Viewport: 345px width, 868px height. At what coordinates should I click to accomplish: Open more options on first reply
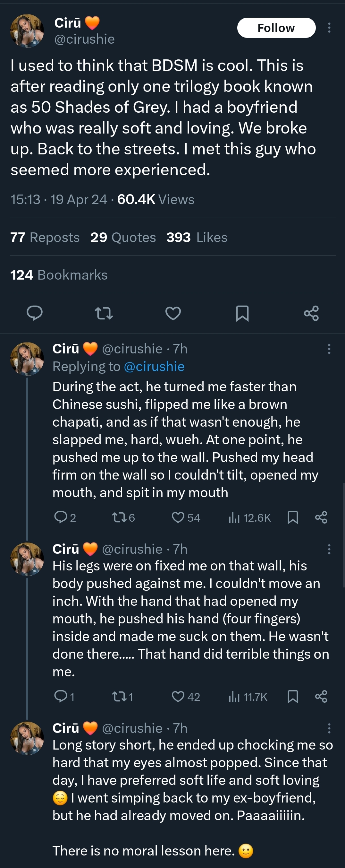pyautogui.click(x=329, y=349)
